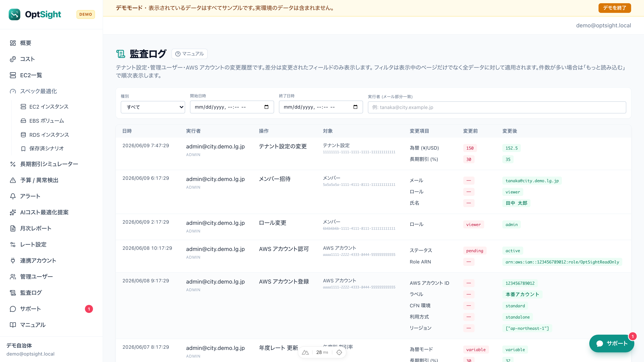The image size is (644, 362).
Task: Click the 日時 column header
Action: pyautogui.click(x=127, y=131)
